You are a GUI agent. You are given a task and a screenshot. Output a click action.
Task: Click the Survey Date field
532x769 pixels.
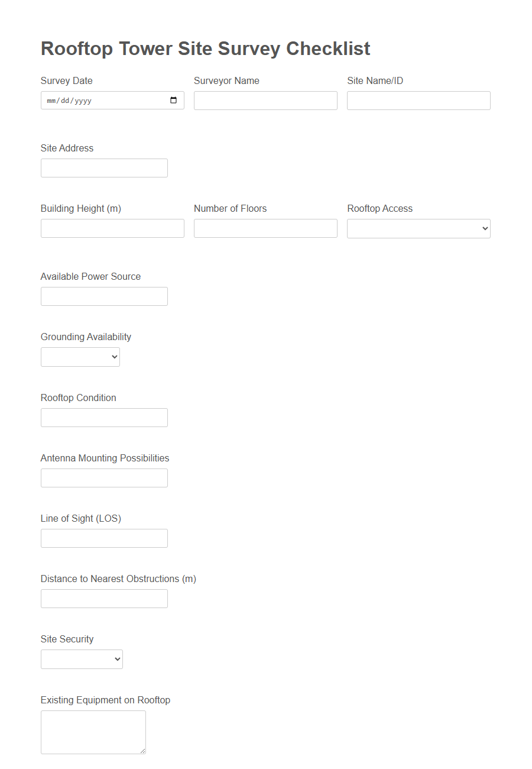(100, 100)
